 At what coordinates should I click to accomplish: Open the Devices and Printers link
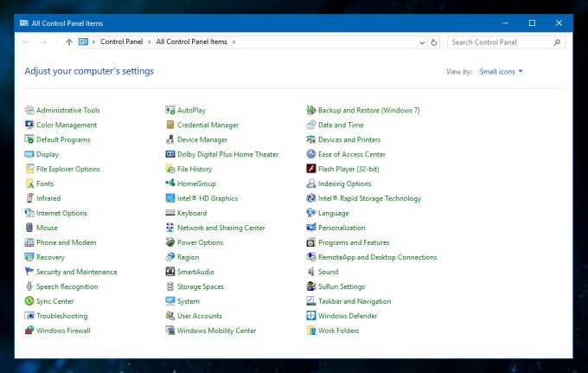349,139
